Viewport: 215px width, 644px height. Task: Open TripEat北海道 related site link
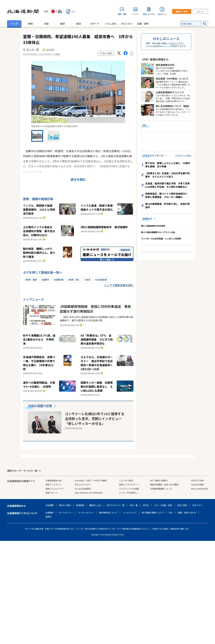(x=197, y=485)
